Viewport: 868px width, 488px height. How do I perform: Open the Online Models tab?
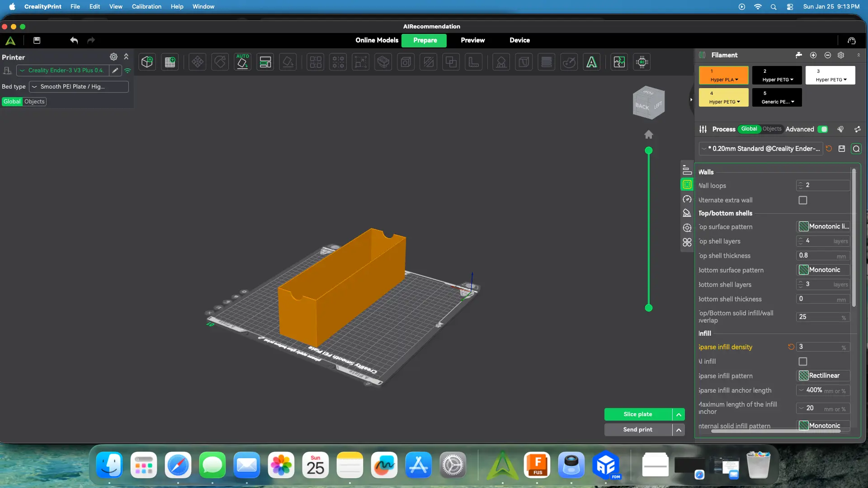coord(377,40)
